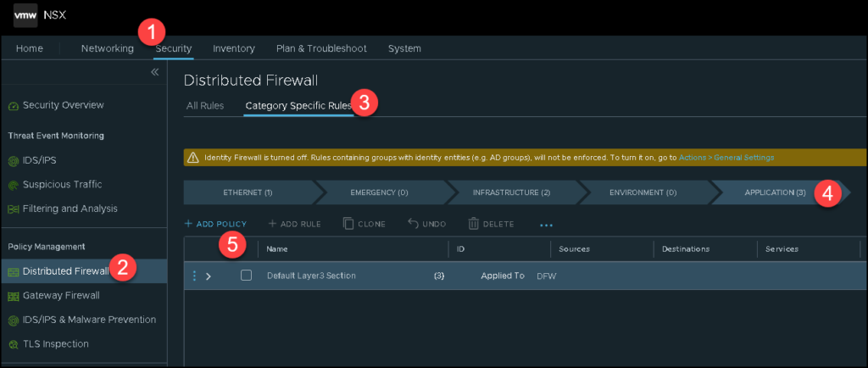Screen dimensions: 868x368
Task: Select the Ethernet (1) category stage
Action: [x=248, y=192]
